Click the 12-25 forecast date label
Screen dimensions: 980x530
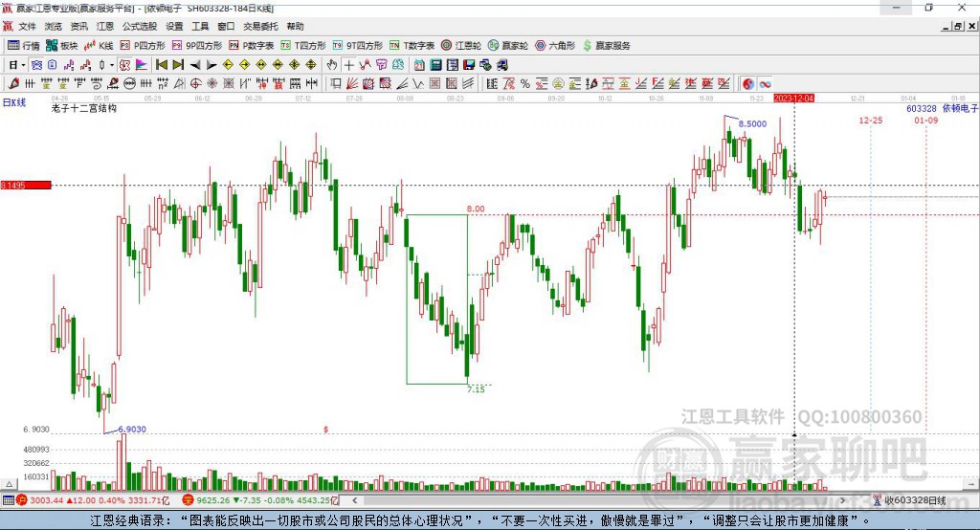tap(871, 120)
